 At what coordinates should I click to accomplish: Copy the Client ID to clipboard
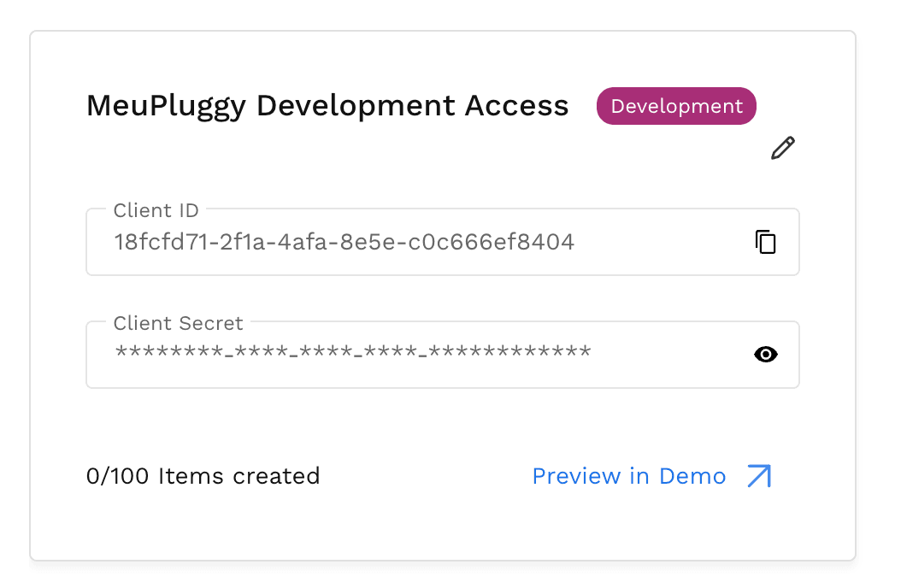point(765,242)
